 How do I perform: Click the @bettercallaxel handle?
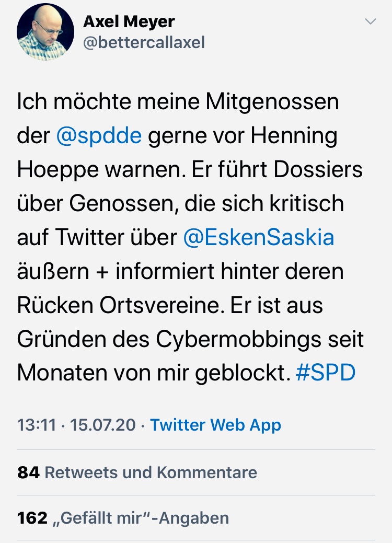tap(144, 42)
